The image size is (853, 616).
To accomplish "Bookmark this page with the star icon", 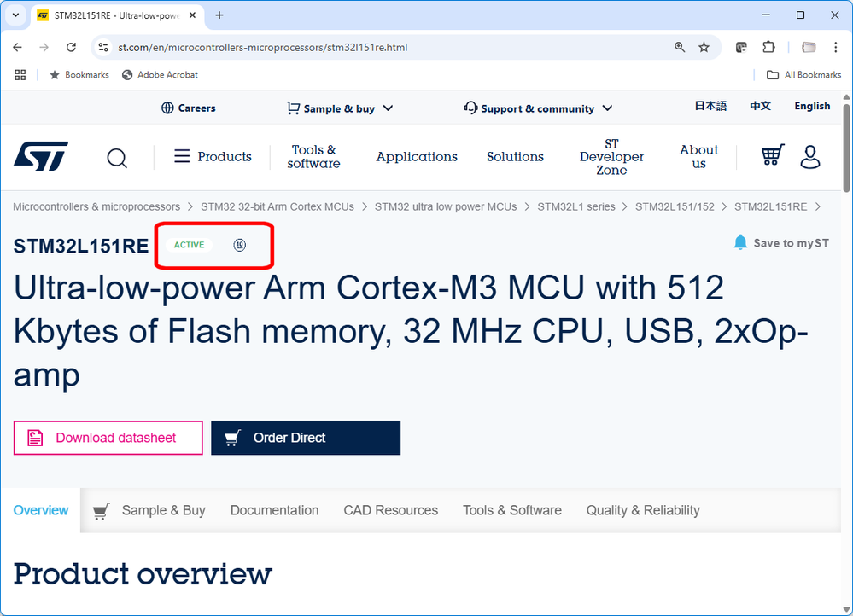I will point(704,47).
